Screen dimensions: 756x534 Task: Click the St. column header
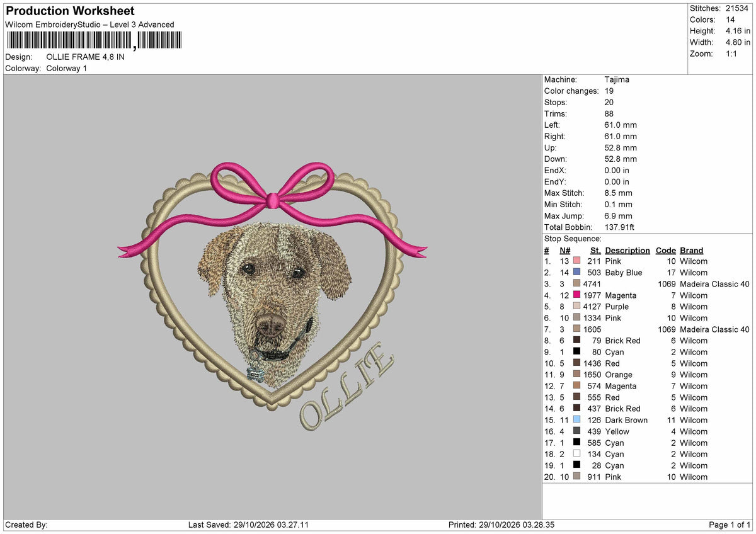595,251
